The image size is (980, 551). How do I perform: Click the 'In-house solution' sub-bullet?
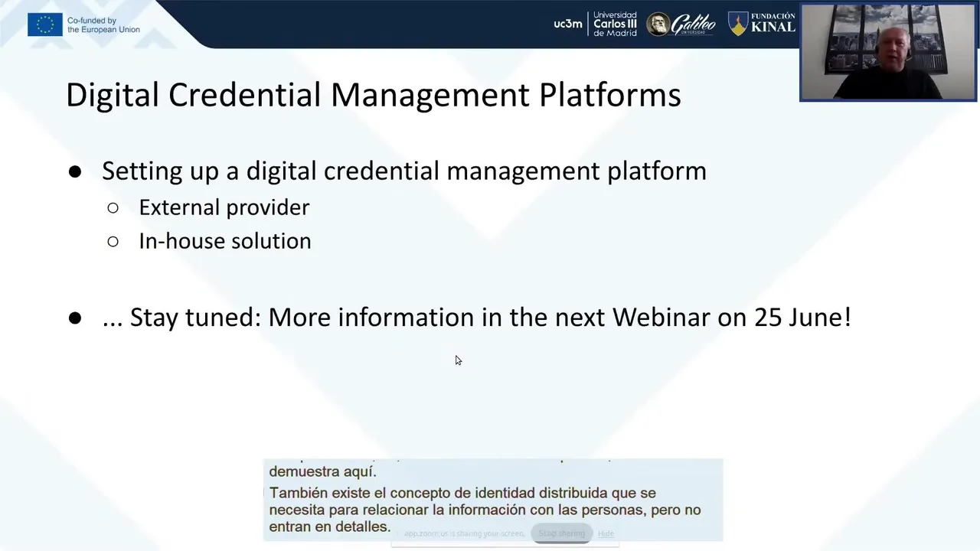[x=225, y=241]
